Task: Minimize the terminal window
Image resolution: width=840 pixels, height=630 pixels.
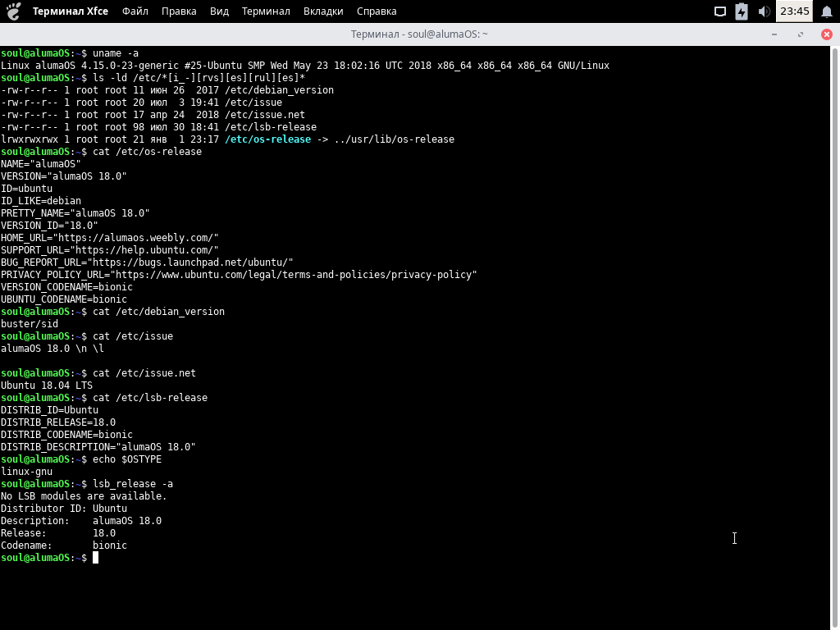Action: click(774, 34)
